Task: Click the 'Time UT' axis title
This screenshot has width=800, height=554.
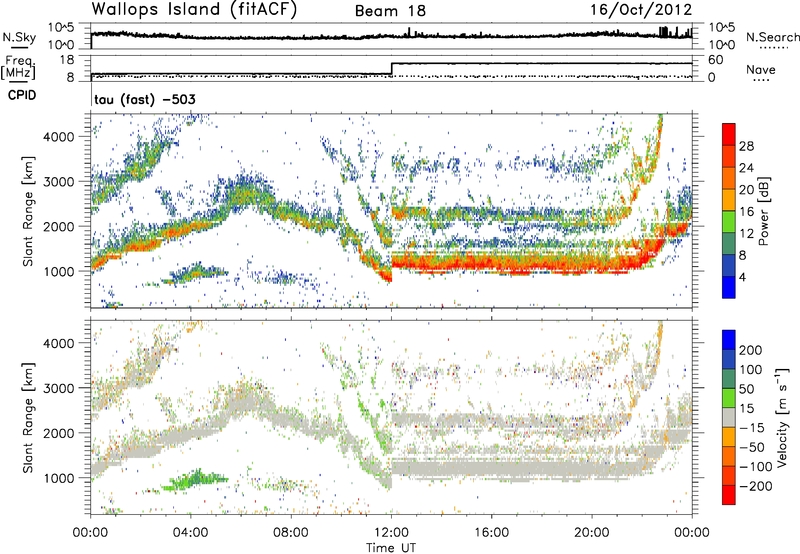Action: click(x=391, y=547)
